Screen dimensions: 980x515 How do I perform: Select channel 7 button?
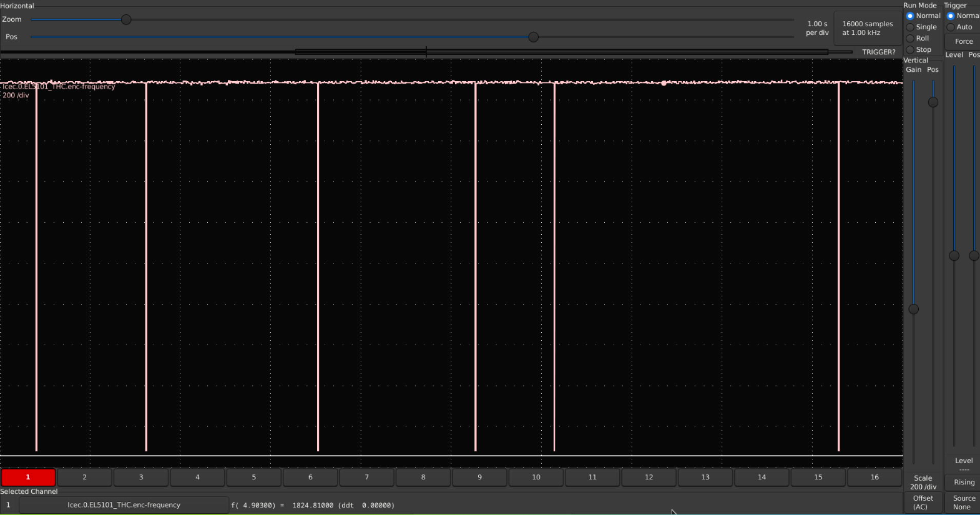[367, 477]
